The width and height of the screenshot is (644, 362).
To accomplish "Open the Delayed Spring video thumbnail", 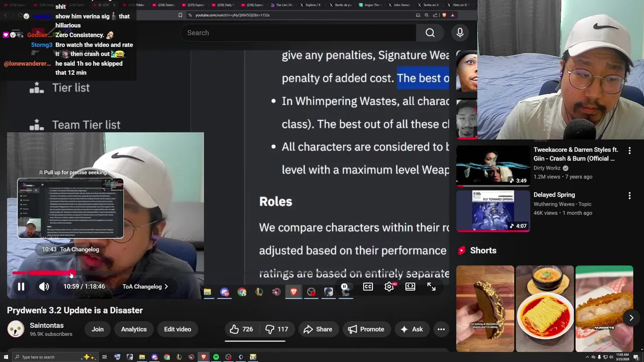I will tap(493, 211).
